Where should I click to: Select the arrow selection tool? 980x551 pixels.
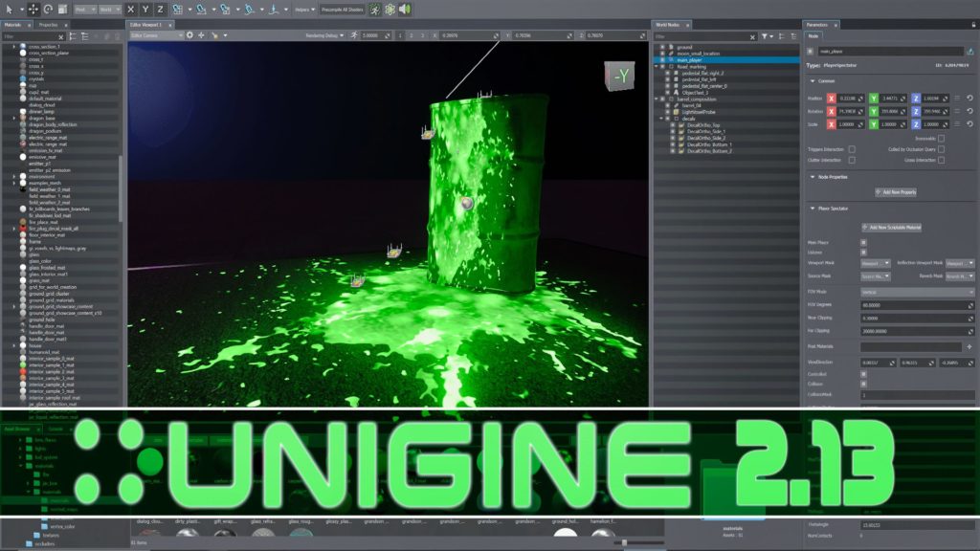(9, 10)
